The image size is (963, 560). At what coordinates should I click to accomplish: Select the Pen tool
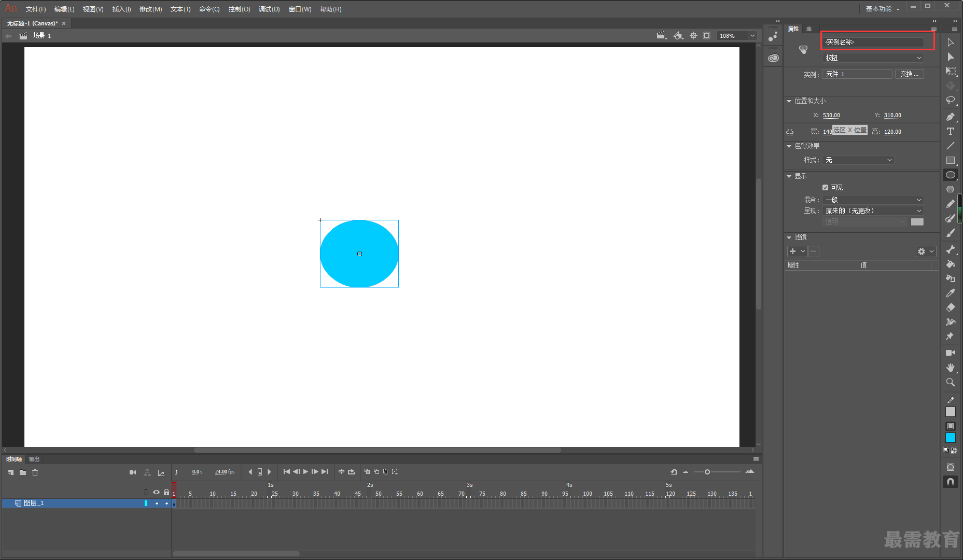pos(951,117)
